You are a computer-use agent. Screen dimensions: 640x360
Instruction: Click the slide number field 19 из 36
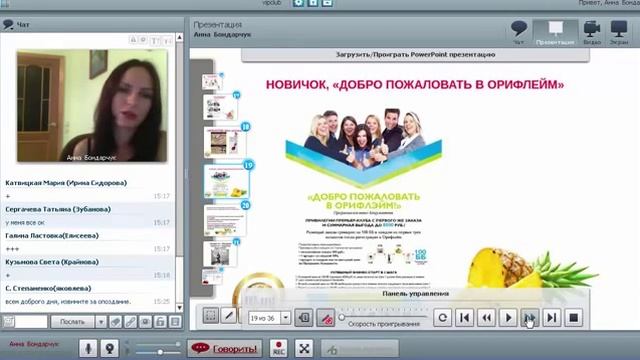point(264,318)
